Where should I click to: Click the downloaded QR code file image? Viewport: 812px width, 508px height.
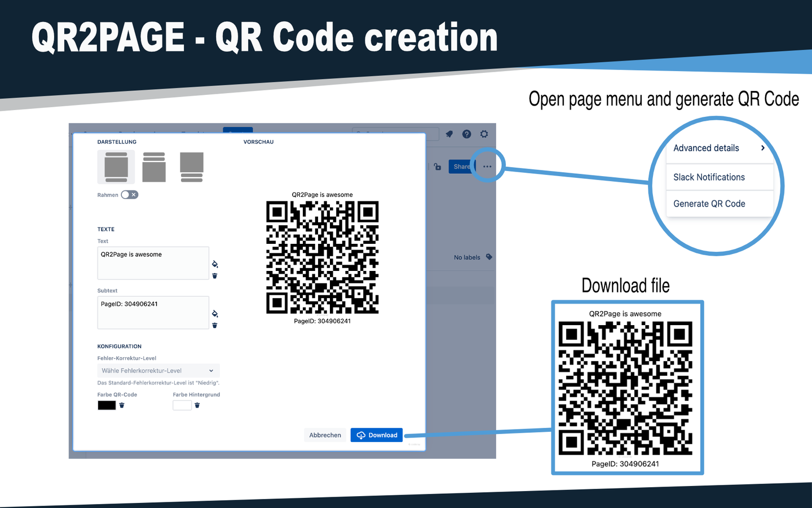(x=625, y=388)
